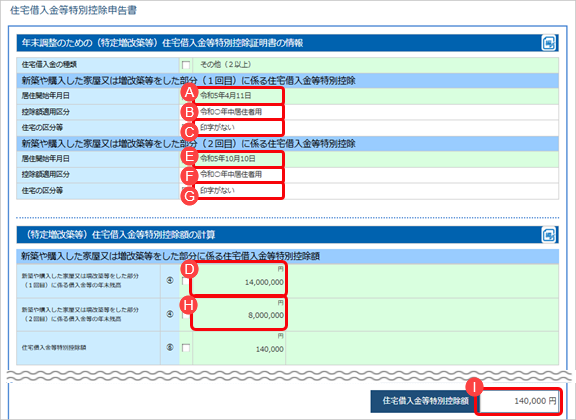Click the 居住開始年月日 label in the 2回目 section
Viewport: 576px width, 420px height.
pyautogui.click(x=46, y=159)
